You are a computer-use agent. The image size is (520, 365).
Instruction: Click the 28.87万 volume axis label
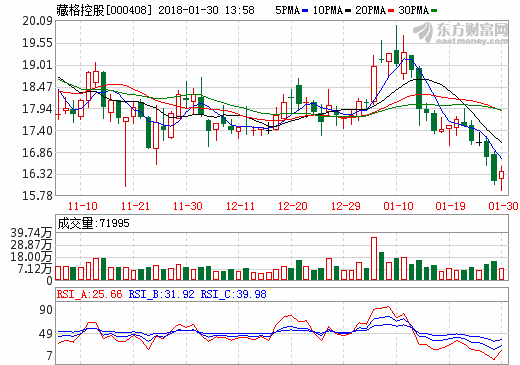coord(31,245)
